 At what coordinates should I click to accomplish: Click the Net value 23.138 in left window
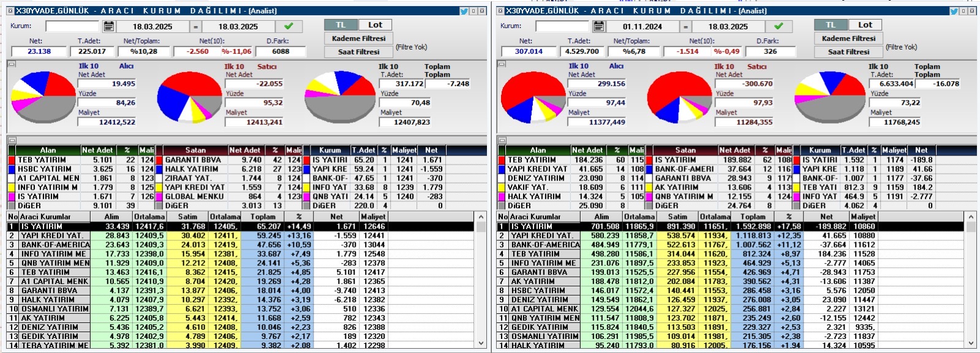39,51
